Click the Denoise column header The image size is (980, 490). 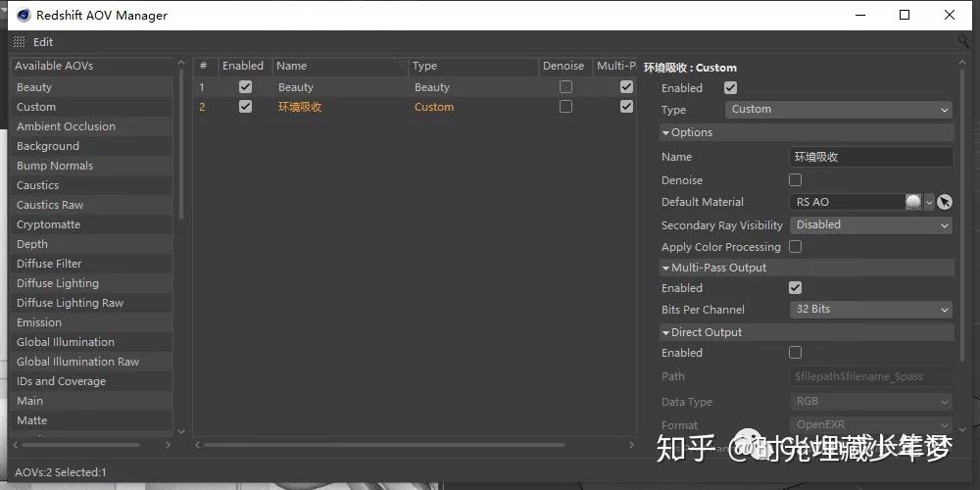click(x=565, y=66)
